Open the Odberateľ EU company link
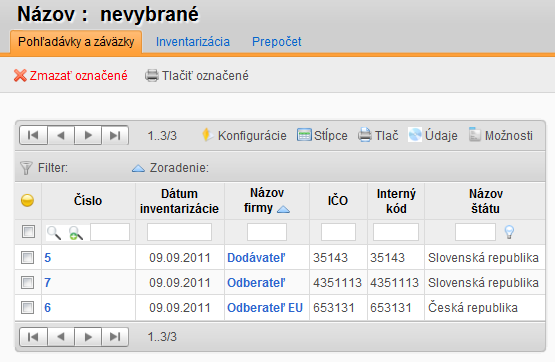 [265, 308]
